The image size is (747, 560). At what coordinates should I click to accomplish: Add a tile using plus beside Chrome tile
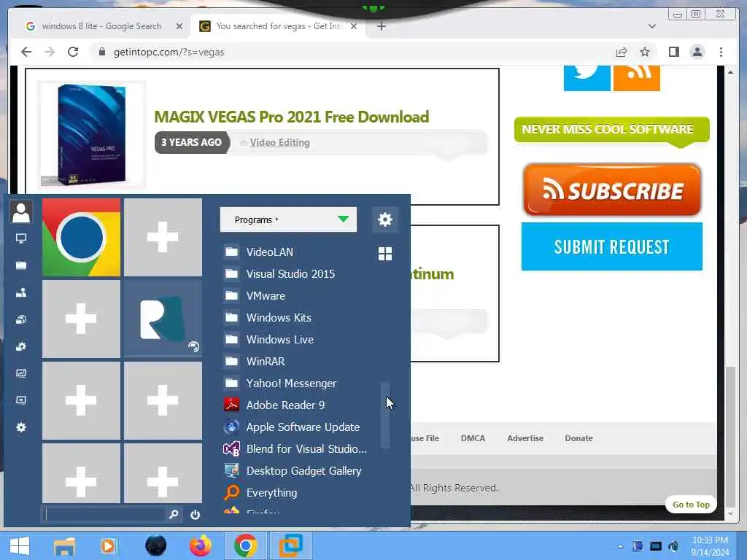tap(163, 237)
